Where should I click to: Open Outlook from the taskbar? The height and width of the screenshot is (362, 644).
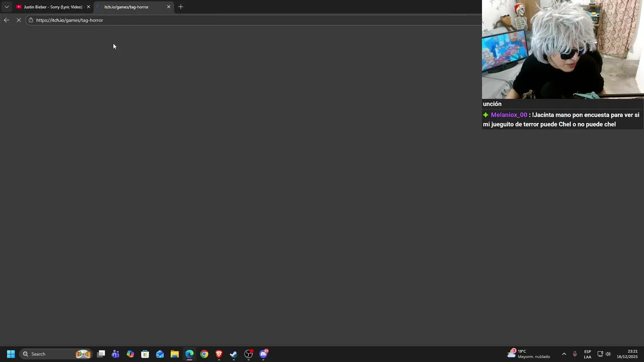pos(160,354)
